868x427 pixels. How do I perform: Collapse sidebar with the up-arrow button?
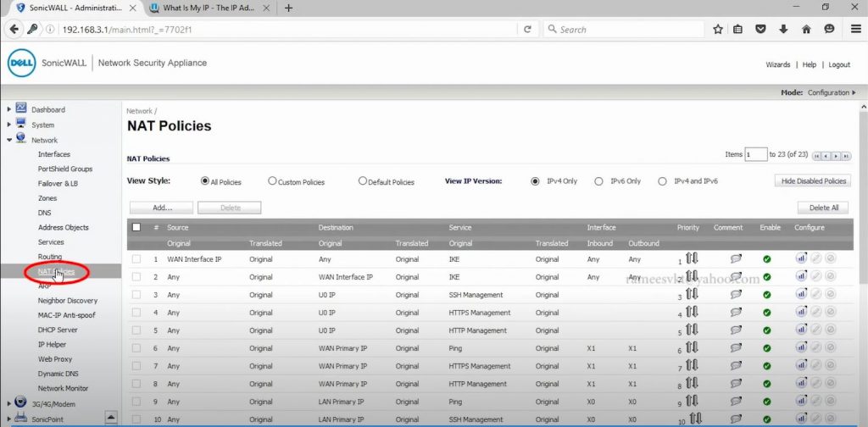click(111, 417)
